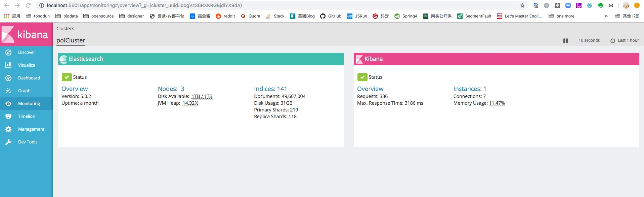Open the bigdata bookmarks folder
The height and width of the screenshot is (197, 644).
[x=67, y=16]
